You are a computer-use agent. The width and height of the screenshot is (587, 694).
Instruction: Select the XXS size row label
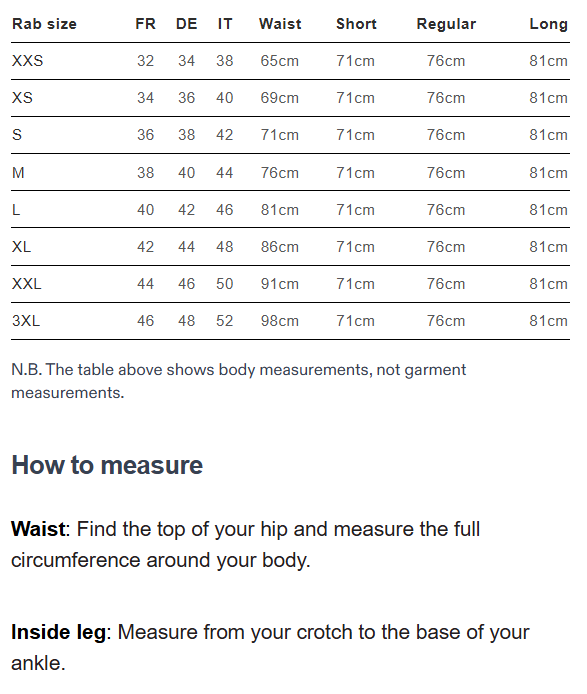[27, 61]
